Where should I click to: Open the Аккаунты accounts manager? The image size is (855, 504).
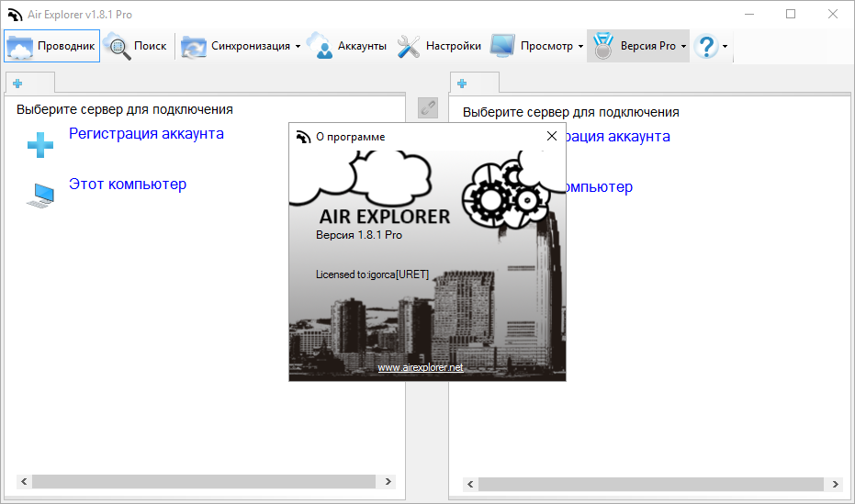tap(347, 46)
